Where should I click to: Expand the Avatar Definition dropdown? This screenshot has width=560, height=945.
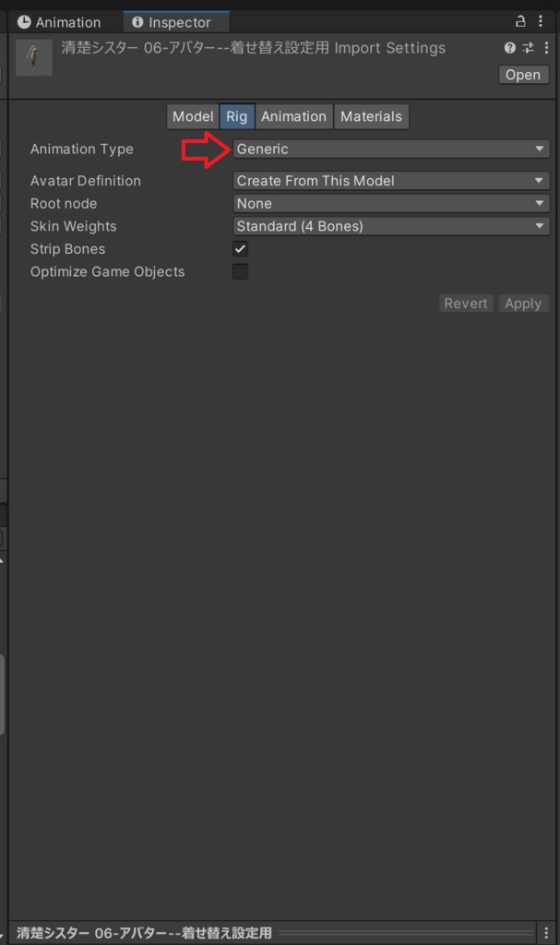(390, 181)
